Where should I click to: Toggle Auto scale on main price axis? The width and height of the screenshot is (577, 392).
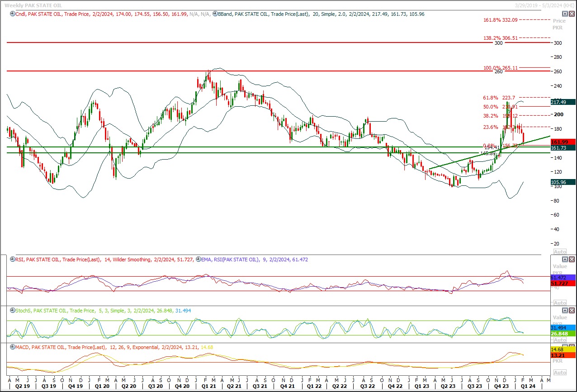[x=559, y=251]
